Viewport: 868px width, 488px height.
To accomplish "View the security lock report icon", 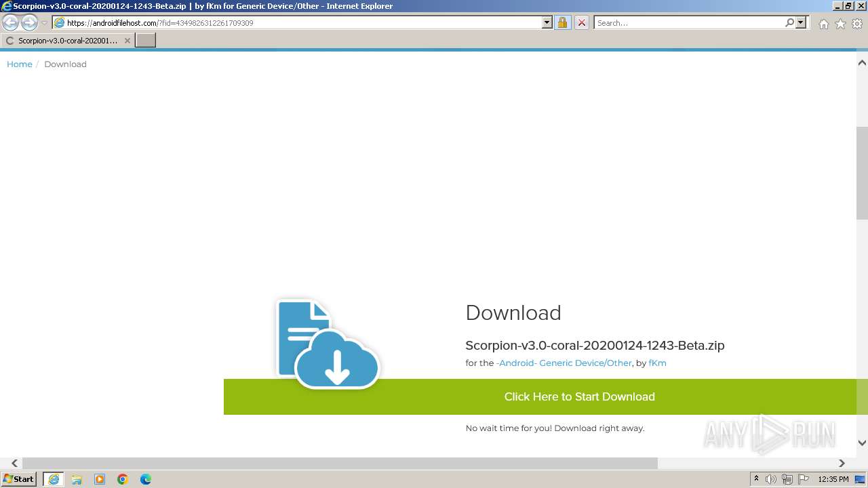I will (x=562, y=22).
